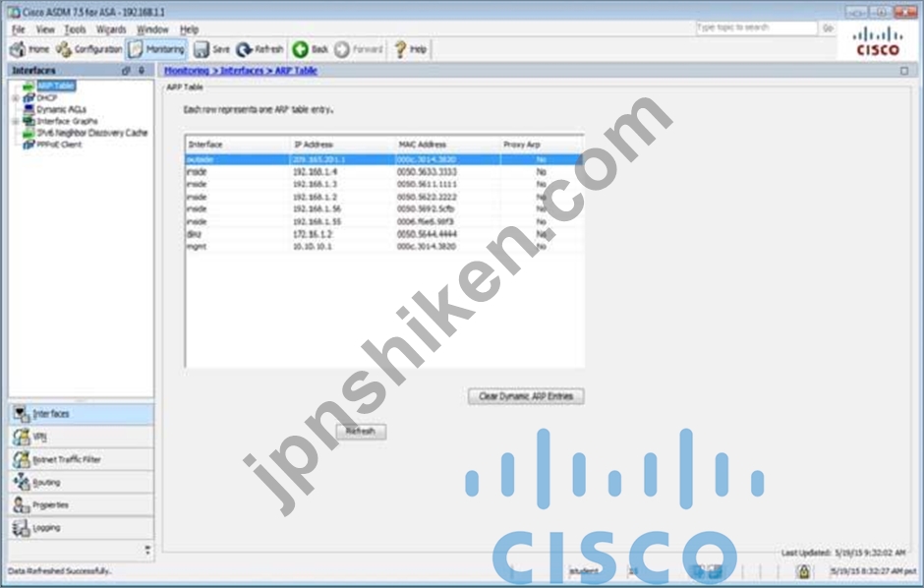
Task: Sort by the Proxy Arp column header
Action: 542,145
